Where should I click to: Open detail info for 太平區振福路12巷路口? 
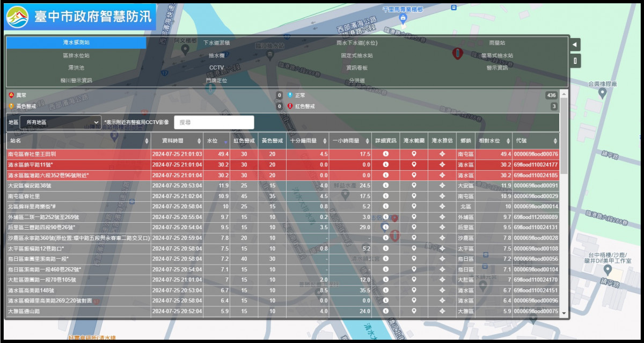coord(385,248)
